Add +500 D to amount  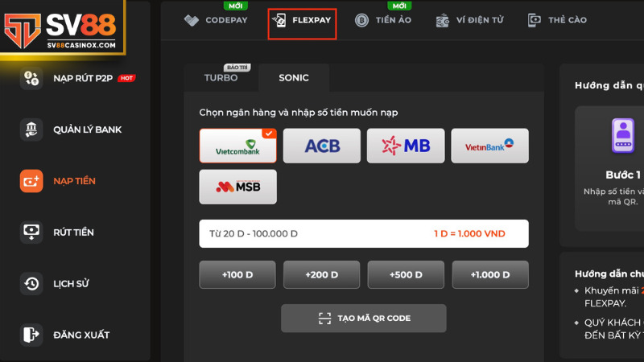[x=406, y=274]
